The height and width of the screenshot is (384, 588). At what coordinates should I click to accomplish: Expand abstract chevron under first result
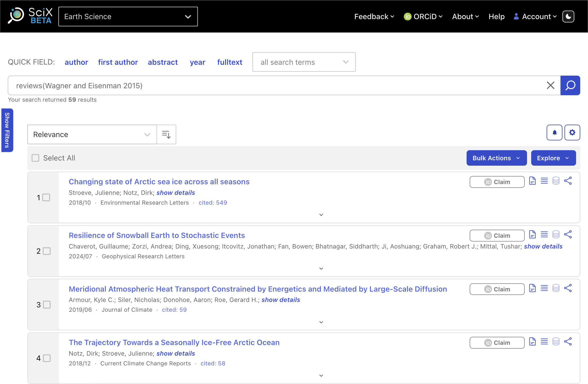tap(321, 215)
